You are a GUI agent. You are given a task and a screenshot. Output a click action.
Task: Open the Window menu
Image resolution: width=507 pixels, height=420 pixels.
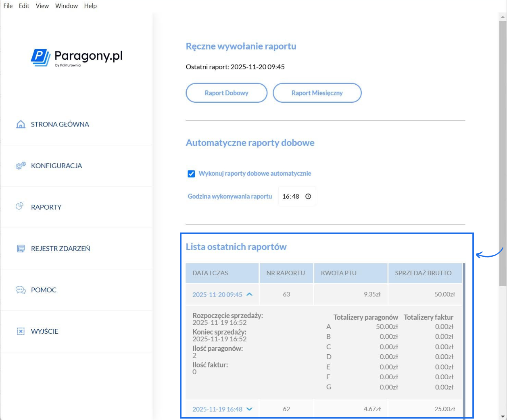[x=67, y=6]
